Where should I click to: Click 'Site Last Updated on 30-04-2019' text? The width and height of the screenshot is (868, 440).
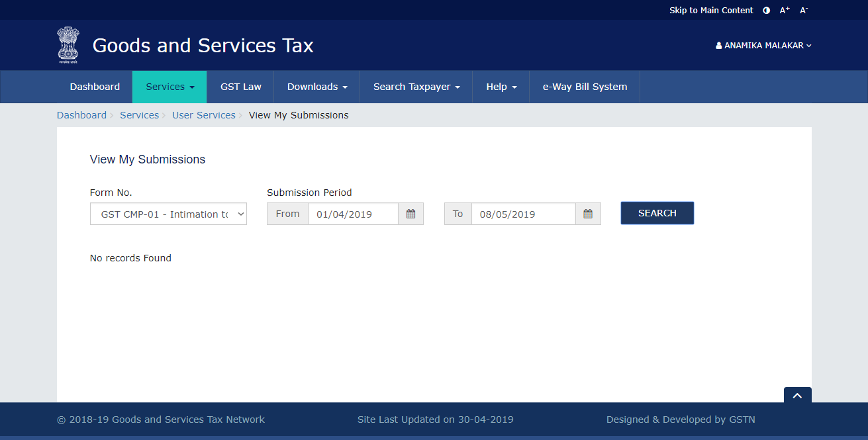point(435,419)
